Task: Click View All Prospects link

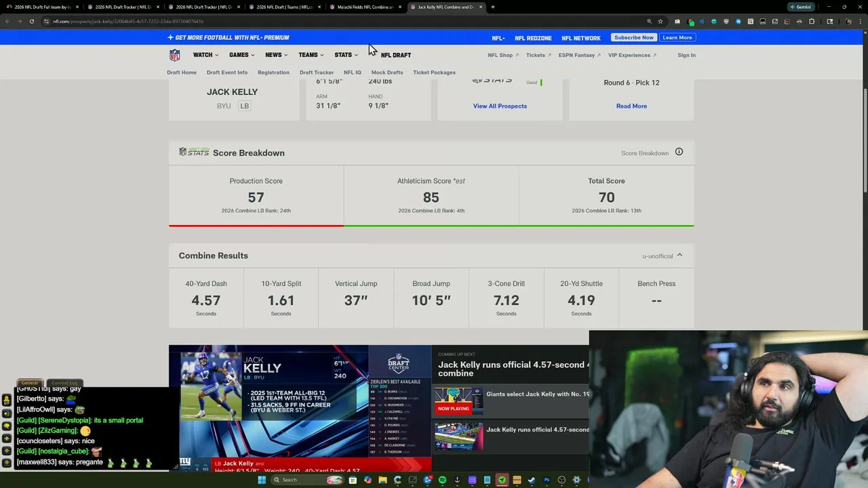Action: 500,106
